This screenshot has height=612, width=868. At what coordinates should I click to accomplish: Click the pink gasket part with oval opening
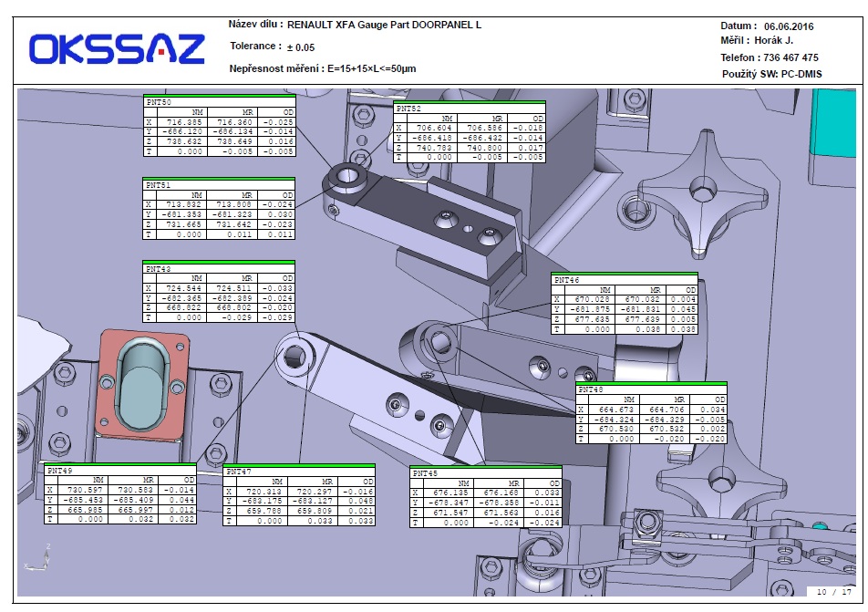point(143,384)
